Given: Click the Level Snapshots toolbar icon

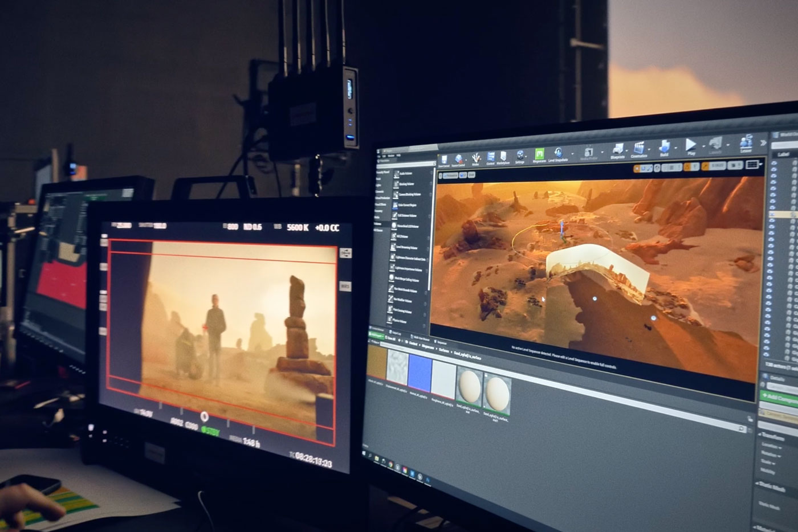Looking at the screenshot, I should (x=558, y=153).
